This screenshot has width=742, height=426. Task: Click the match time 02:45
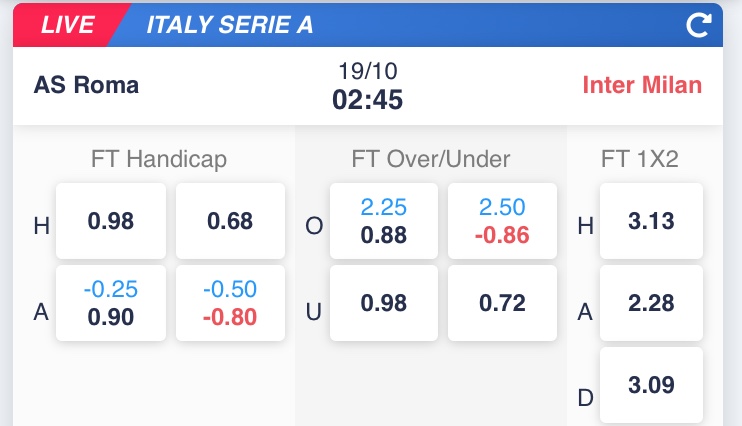click(367, 100)
